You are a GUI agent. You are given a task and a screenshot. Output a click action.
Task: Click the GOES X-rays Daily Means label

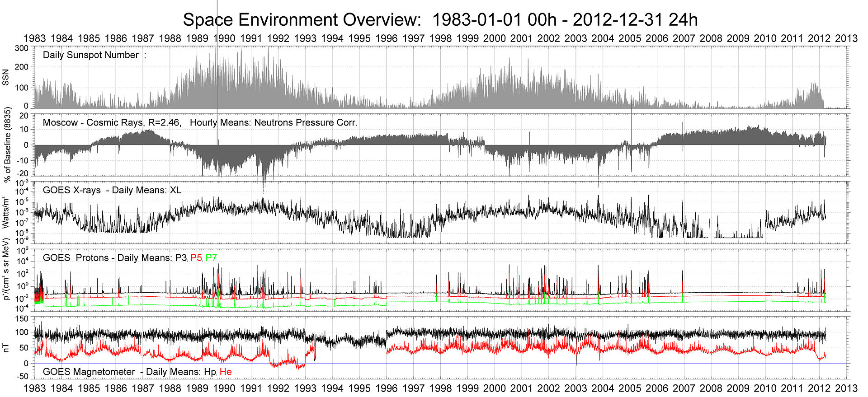click(x=112, y=190)
